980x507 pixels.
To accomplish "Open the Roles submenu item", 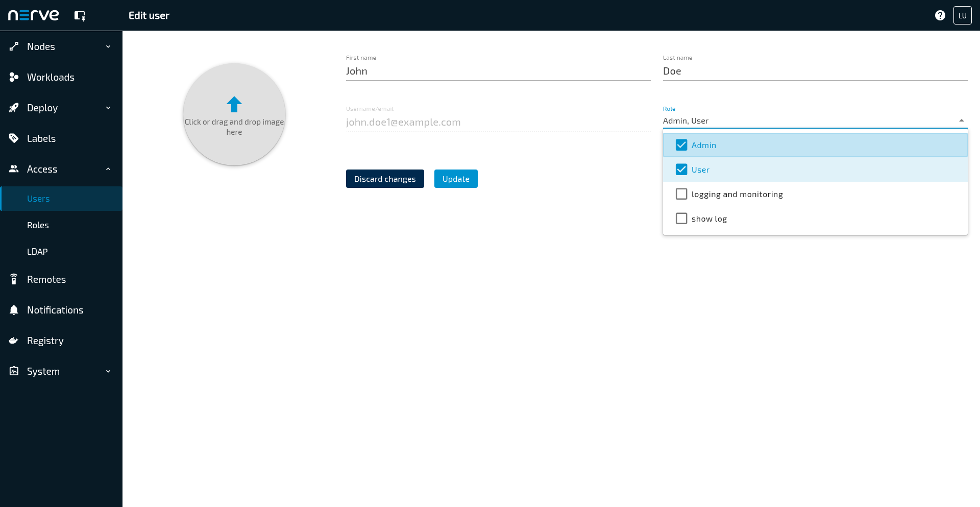I will click(x=61, y=225).
